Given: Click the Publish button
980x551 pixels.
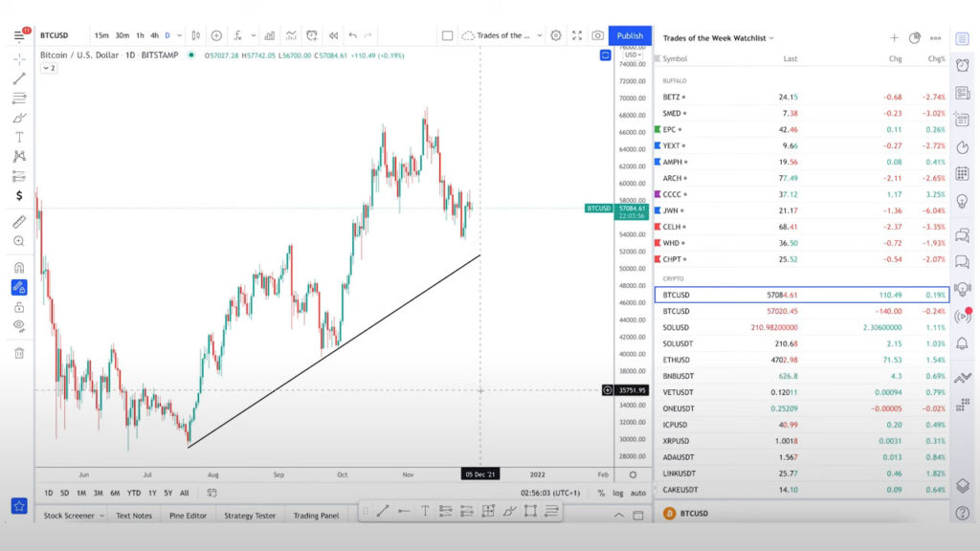Looking at the screenshot, I should click(x=630, y=35).
